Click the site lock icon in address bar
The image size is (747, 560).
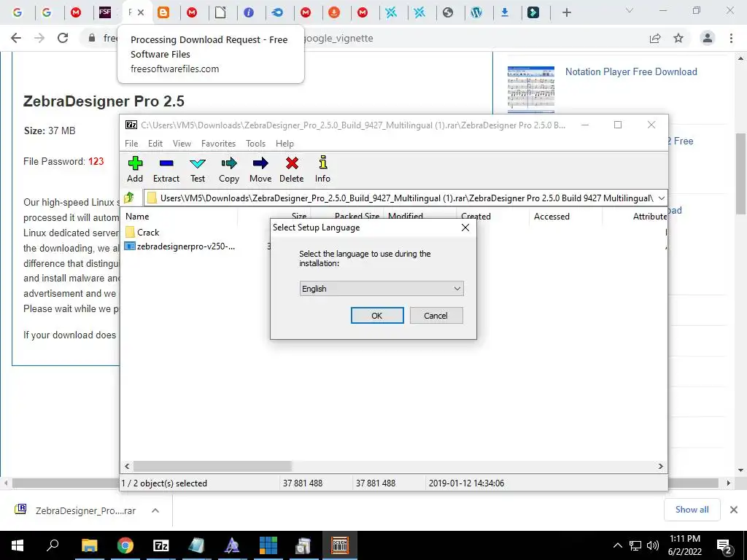tap(91, 38)
